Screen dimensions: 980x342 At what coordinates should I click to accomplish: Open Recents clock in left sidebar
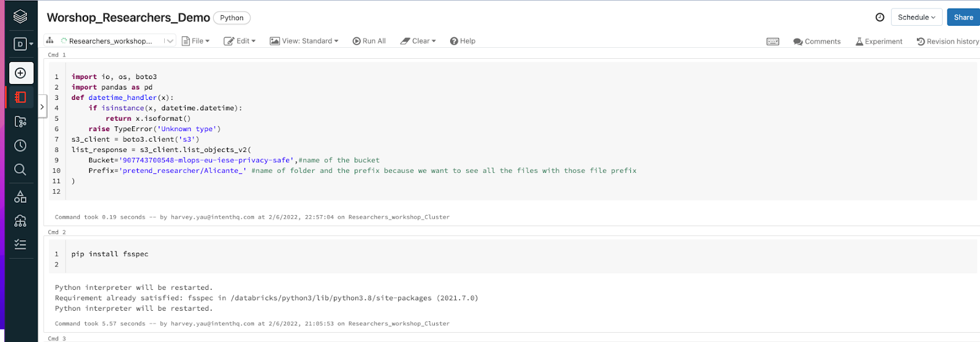(20, 145)
